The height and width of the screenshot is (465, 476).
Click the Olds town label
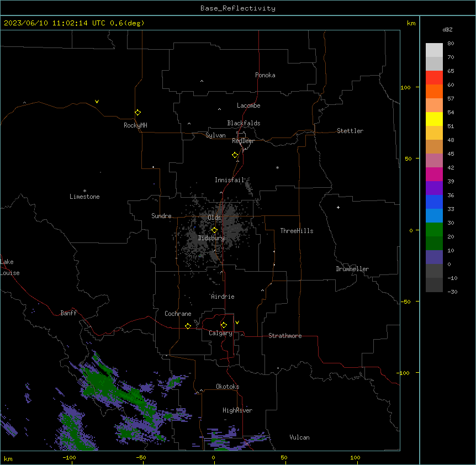[x=214, y=218]
